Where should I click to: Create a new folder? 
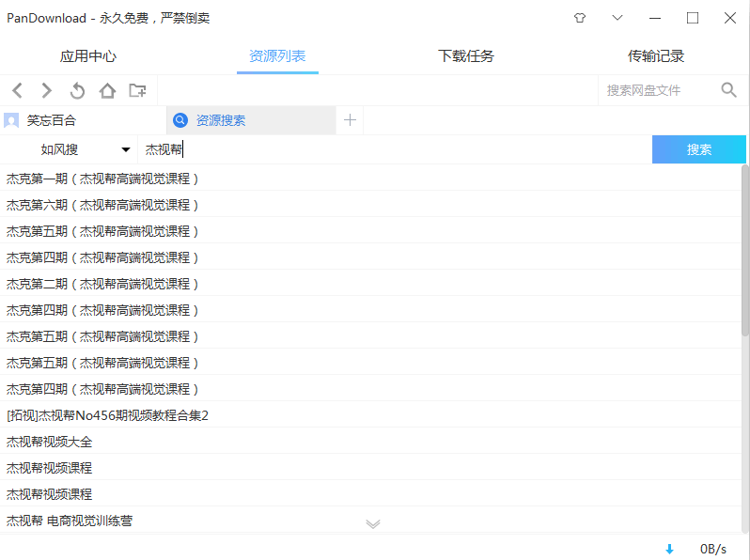[x=138, y=90]
